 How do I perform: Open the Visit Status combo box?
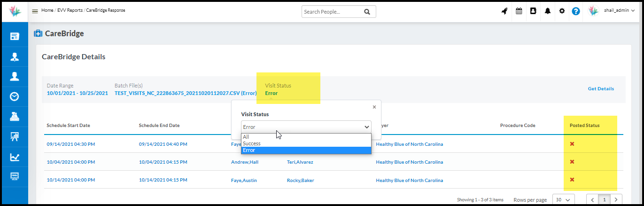306,127
